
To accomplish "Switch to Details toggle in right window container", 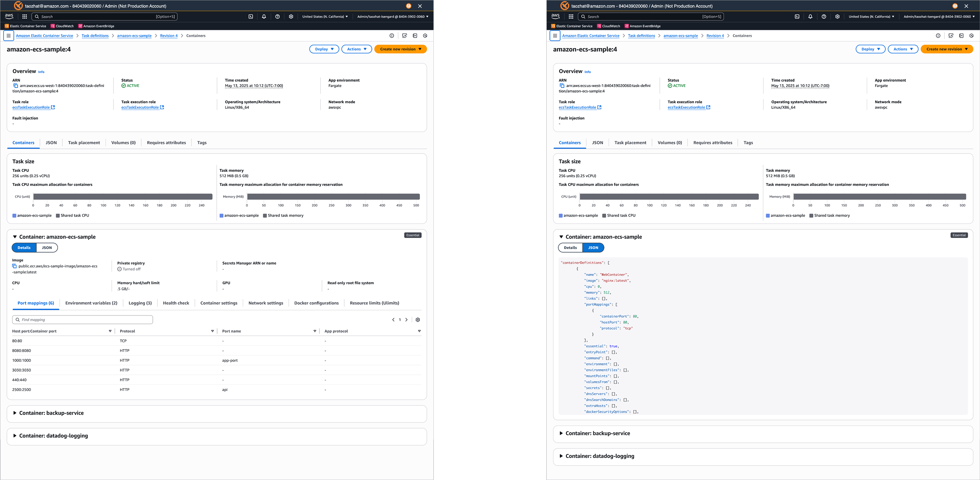I will (570, 248).
